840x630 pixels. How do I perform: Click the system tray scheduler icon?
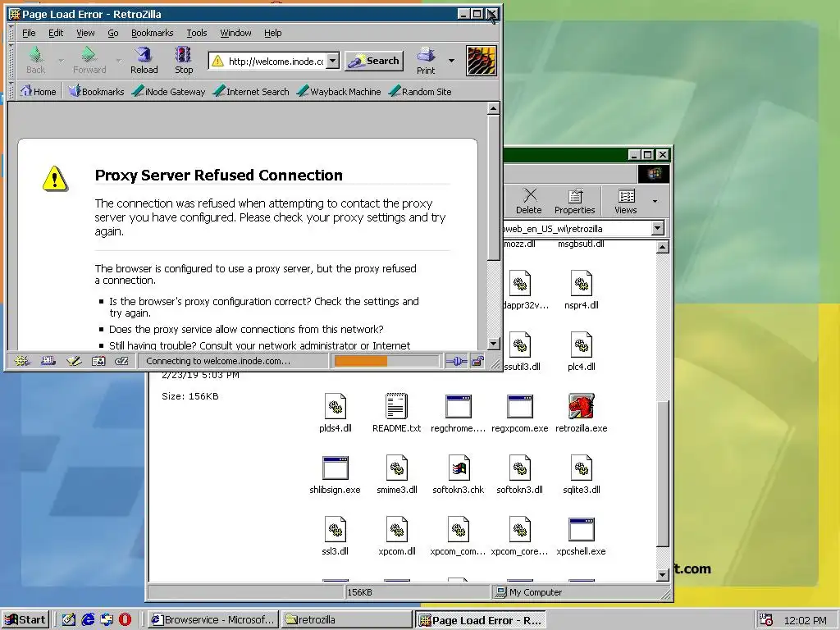(x=766, y=620)
